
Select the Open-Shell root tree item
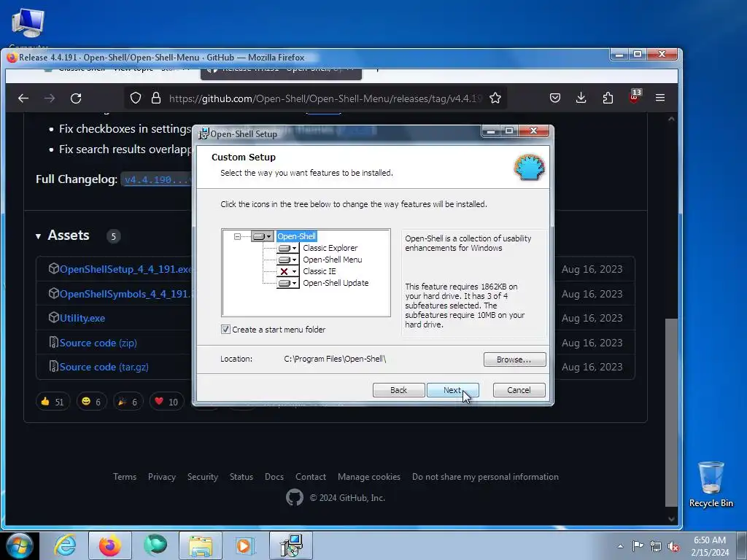coord(296,236)
